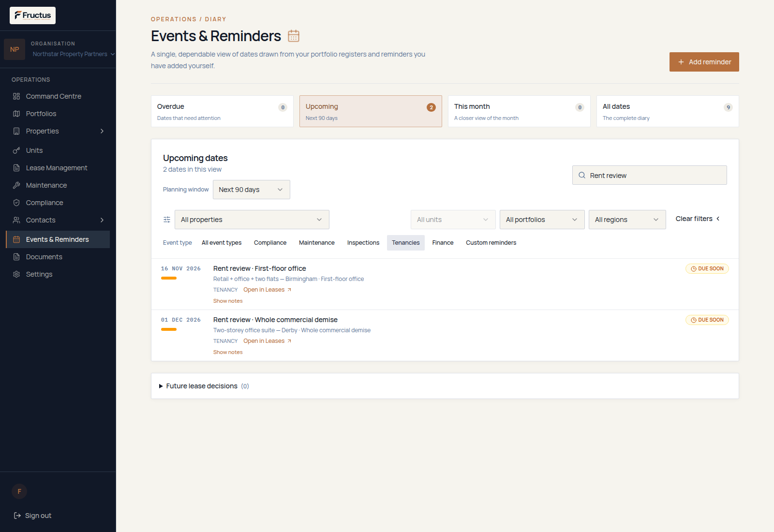Click the search magnifier icon
Screen dimensions: 774x532
click(582, 175)
